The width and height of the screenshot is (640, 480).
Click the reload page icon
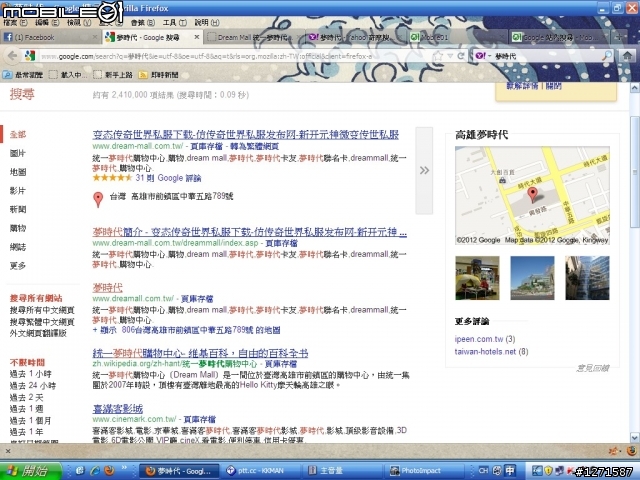(461, 56)
